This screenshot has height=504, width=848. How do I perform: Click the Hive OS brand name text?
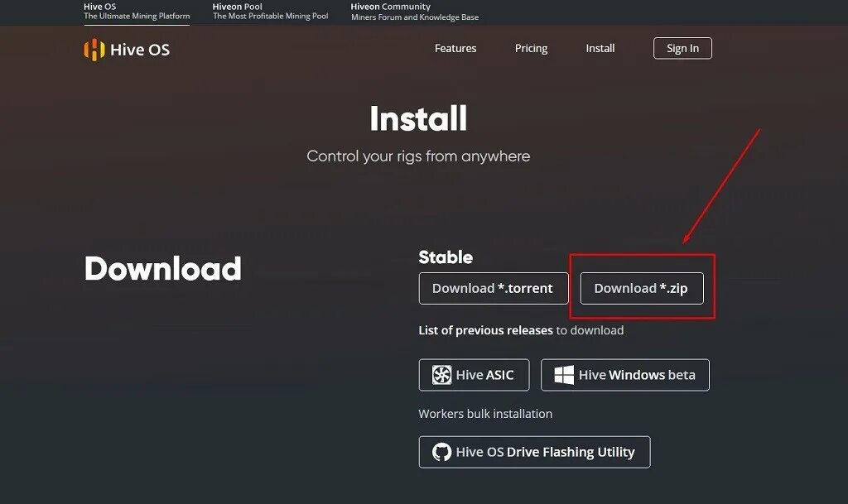tap(140, 50)
